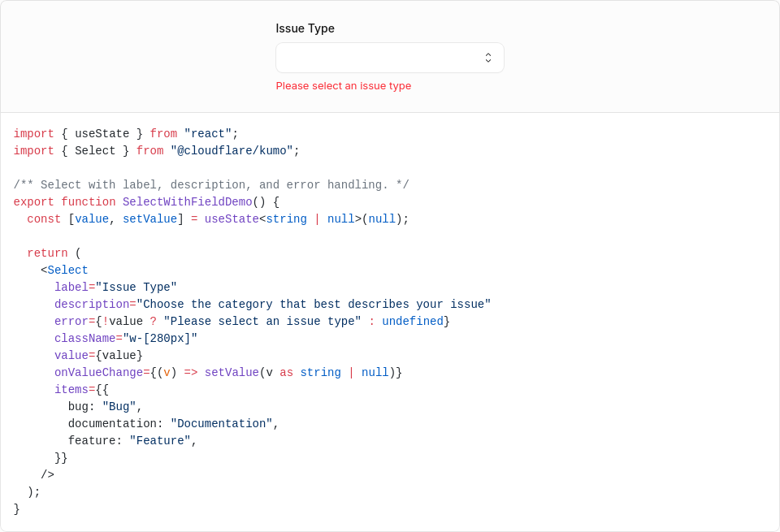This screenshot has height=532, width=780.
Task: Click the <Select opening tag in code
Action: point(64,270)
